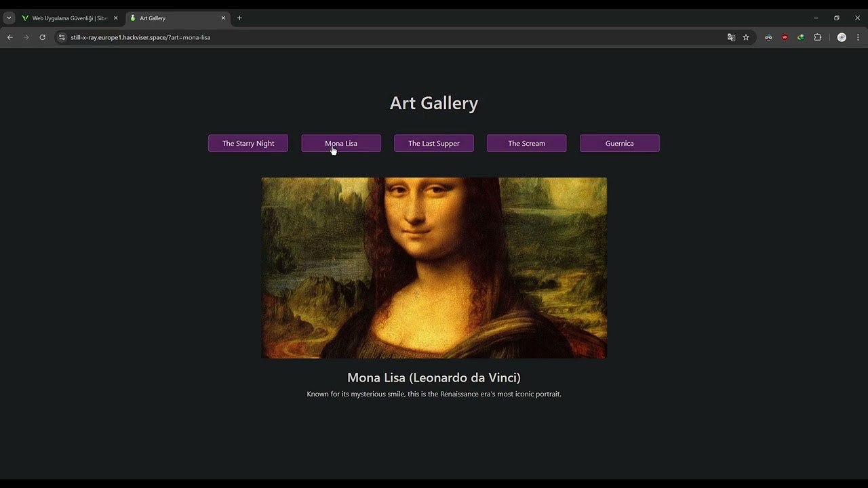
Task: Open the Google Translate page icon
Action: pyautogui.click(x=731, y=37)
